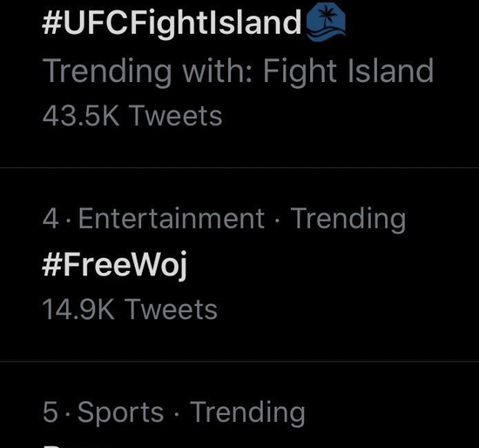This screenshot has height=448, width=479.
Task: Tap the number 4 rank indicator
Action: tap(51, 219)
